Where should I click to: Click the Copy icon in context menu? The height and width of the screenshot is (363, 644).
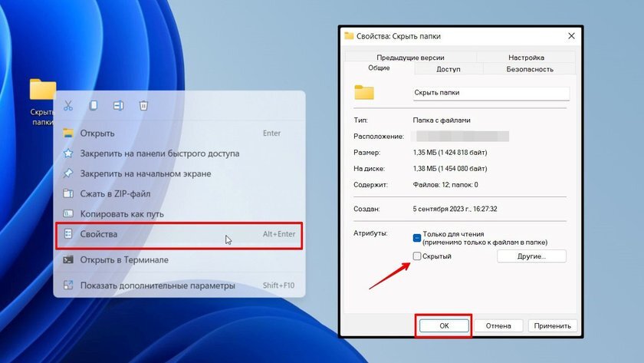click(94, 106)
